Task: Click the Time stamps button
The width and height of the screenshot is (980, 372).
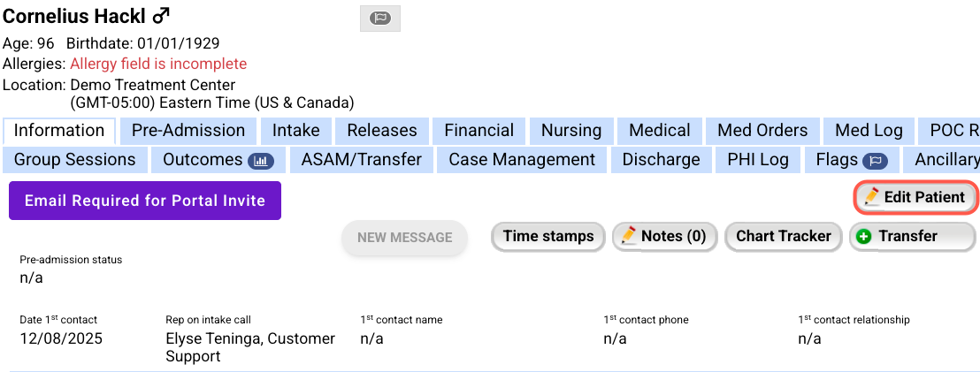Action: (548, 236)
